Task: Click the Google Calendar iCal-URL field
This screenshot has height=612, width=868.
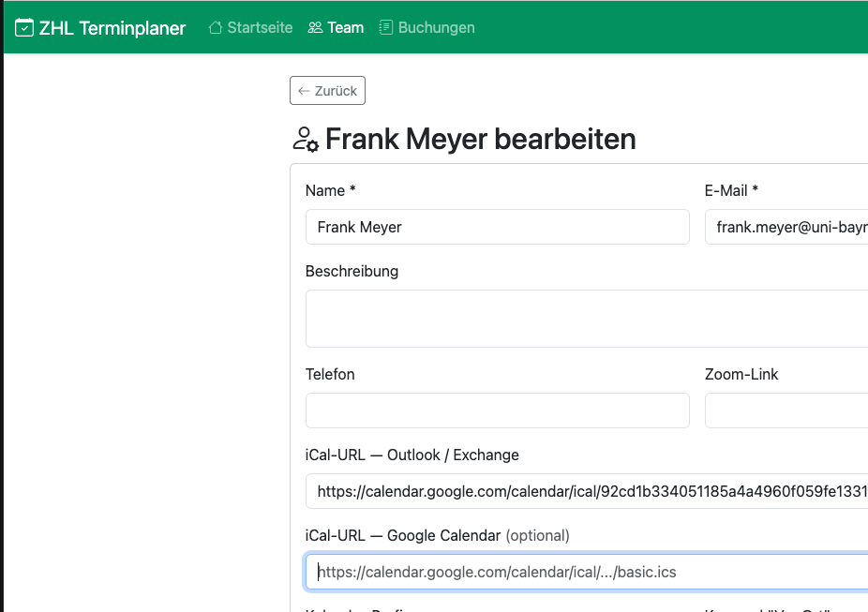Action: (587, 572)
